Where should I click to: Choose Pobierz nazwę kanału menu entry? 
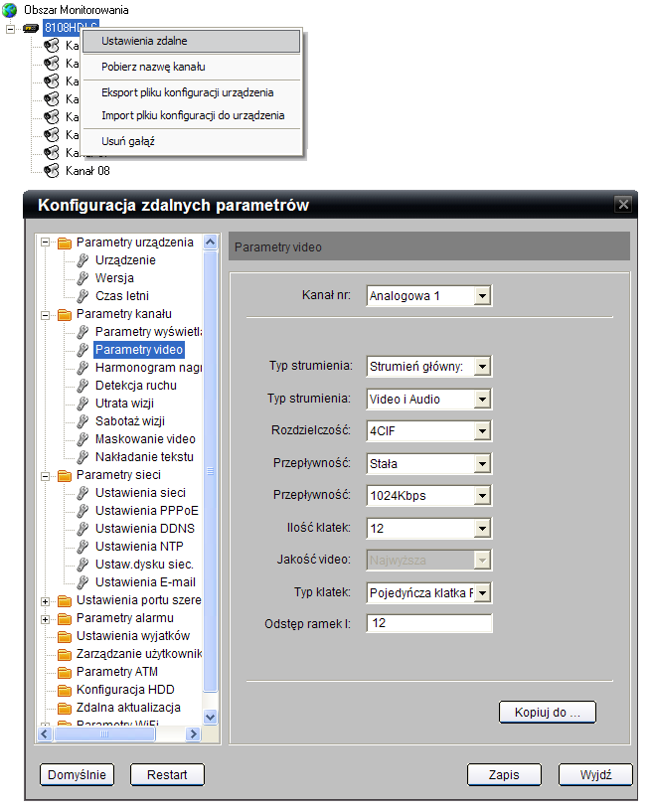(191, 67)
